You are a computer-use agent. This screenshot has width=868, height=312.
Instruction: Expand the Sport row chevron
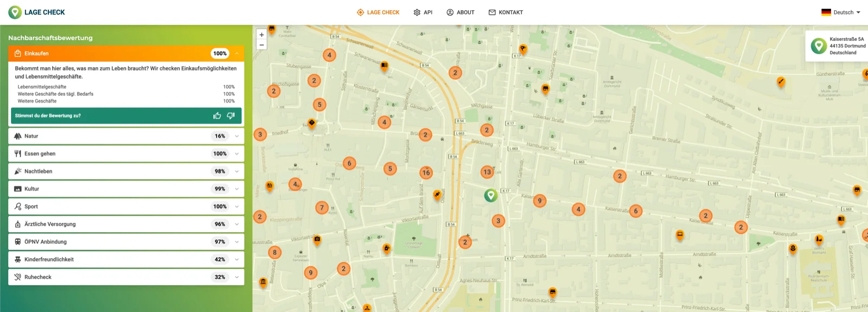pos(237,207)
